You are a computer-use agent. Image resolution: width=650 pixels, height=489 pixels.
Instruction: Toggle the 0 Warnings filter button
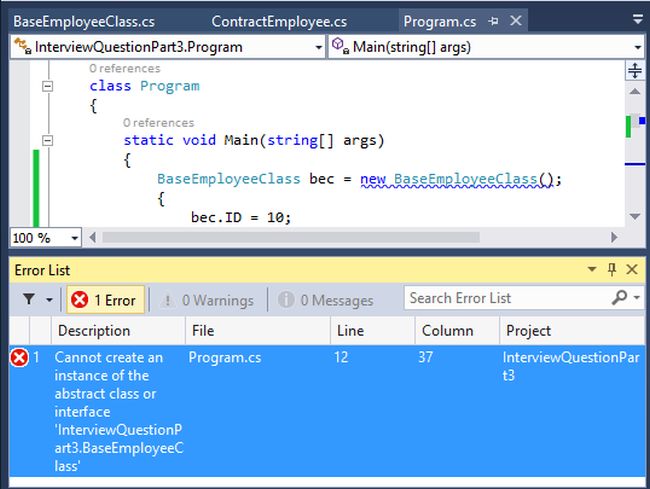point(208,300)
